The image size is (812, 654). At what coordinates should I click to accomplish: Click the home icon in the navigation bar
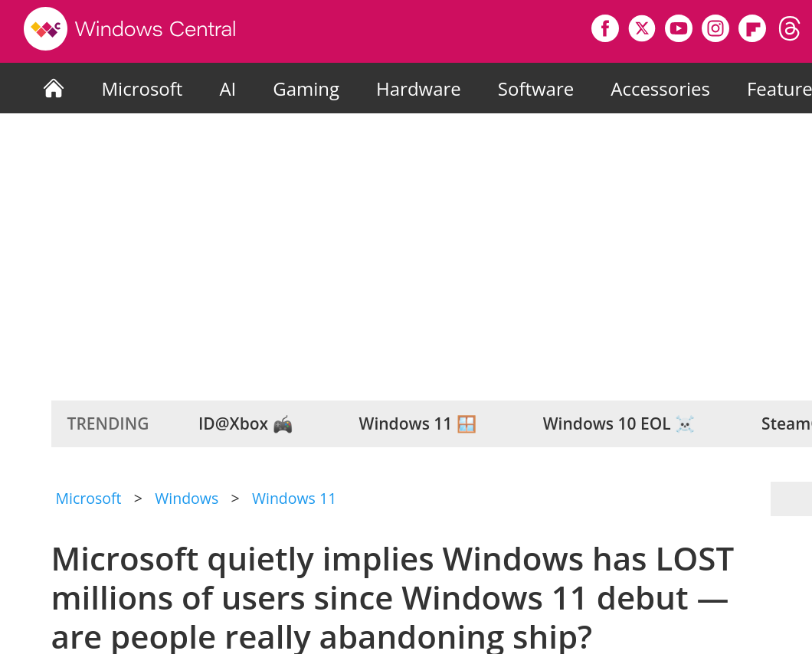(x=53, y=88)
